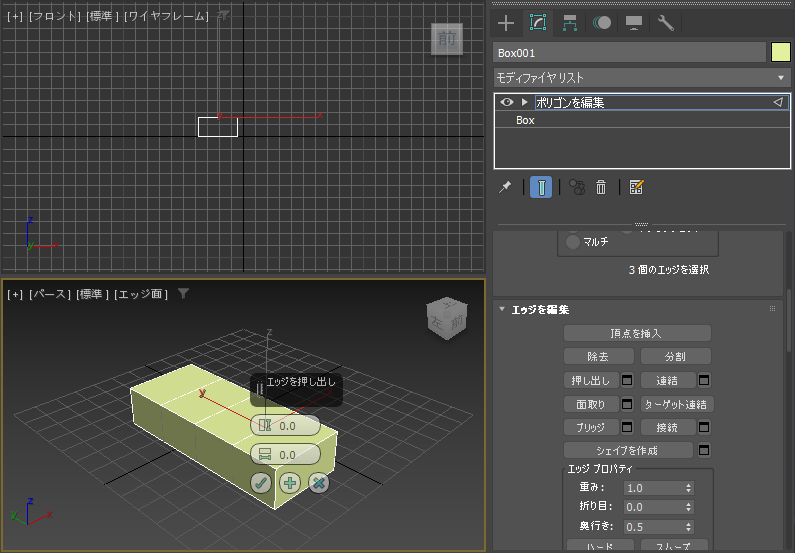795x553 pixels.
Task: Open the front viewport [+] menu
Action: pos(15,16)
